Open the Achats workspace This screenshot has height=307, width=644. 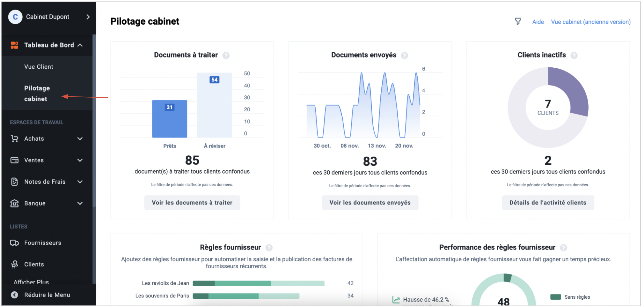[x=34, y=139]
